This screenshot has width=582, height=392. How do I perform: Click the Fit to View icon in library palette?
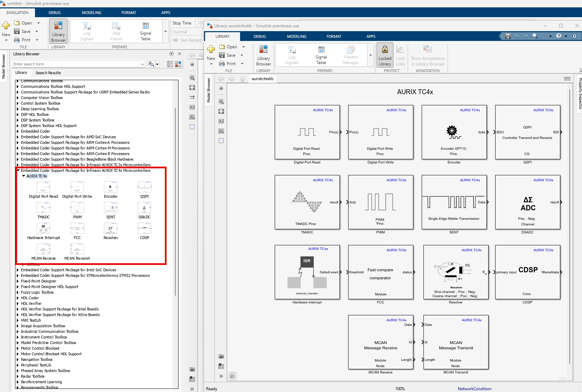pyautogui.click(x=221, y=111)
